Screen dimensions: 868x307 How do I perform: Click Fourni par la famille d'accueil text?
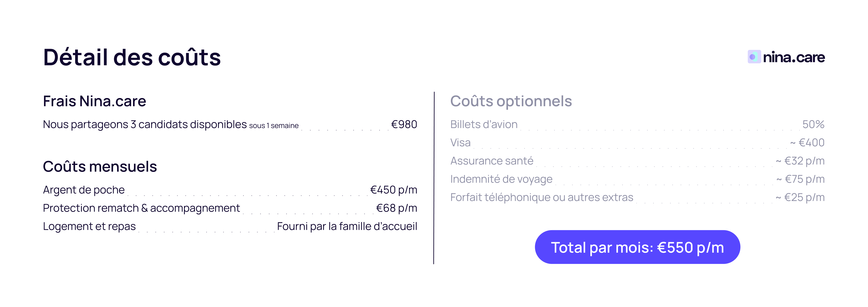347,226
